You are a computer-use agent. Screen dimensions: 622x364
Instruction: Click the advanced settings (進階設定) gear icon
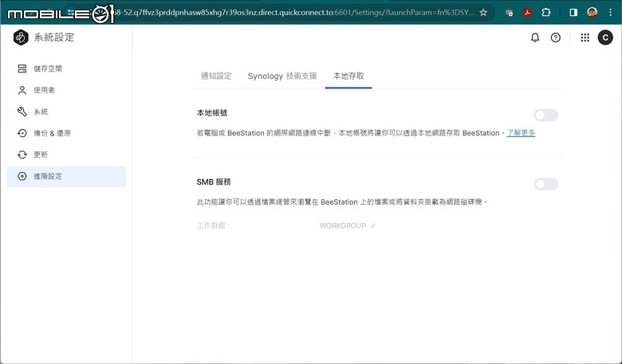[x=22, y=176]
